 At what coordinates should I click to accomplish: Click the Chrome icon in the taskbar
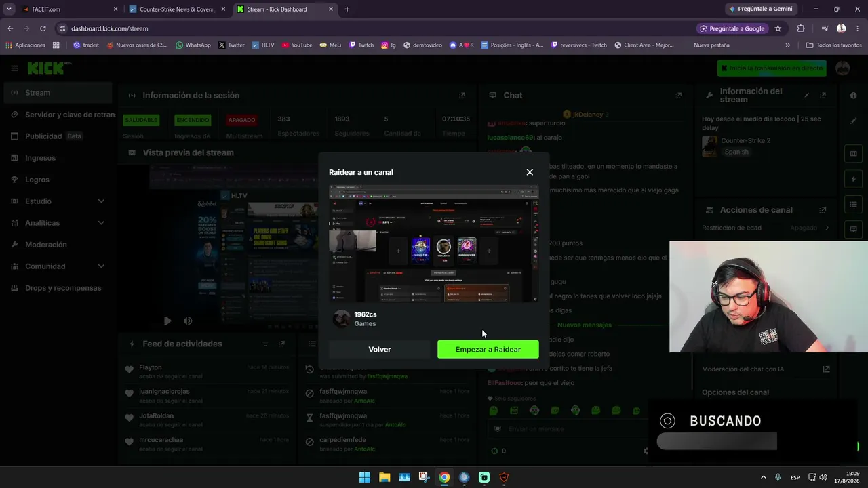pos(444,477)
